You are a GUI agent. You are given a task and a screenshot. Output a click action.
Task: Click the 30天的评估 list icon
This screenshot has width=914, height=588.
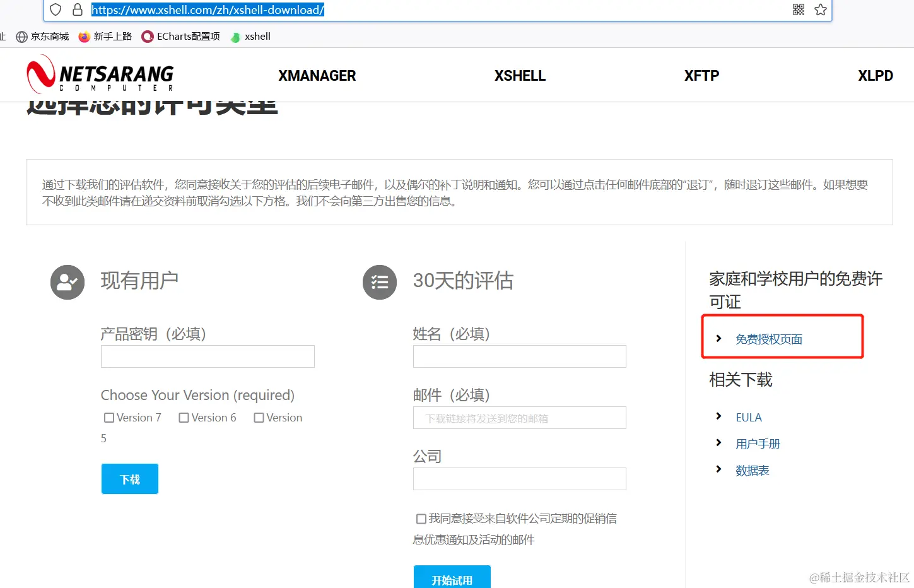coord(380,282)
